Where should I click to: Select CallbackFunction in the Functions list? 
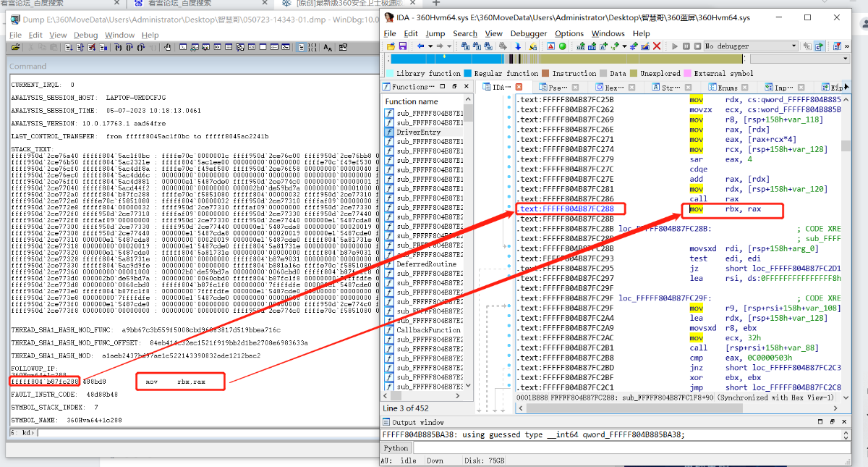[428, 330]
